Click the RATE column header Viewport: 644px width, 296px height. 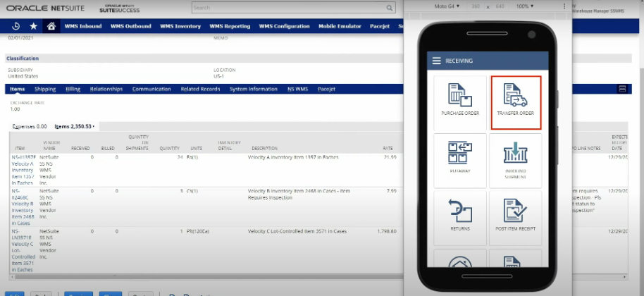tap(388, 148)
